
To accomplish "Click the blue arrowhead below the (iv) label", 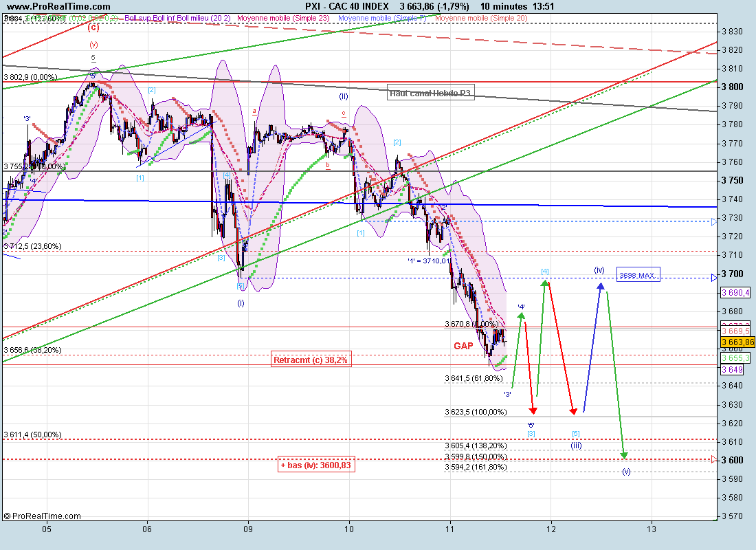I will pyautogui.click(x=602, y=286).
